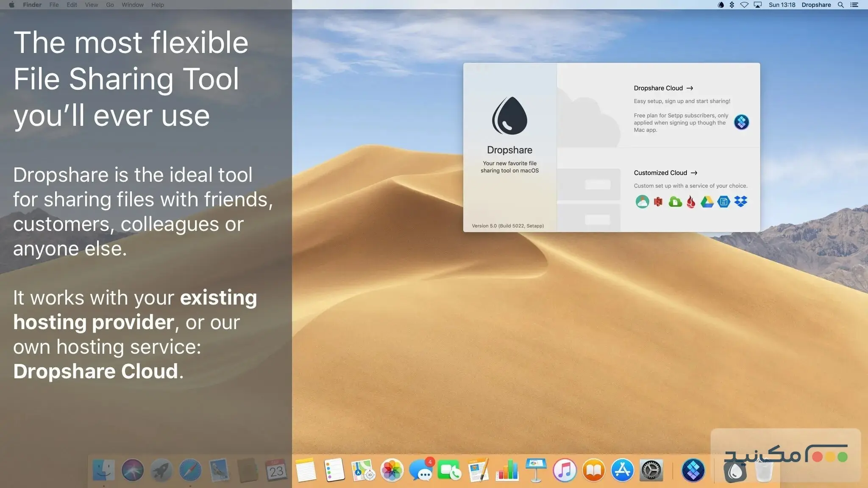The image size is (868, 488).
Task: Pick the Azure Blob hexagon service icon
Action: [x=724, y=202]
